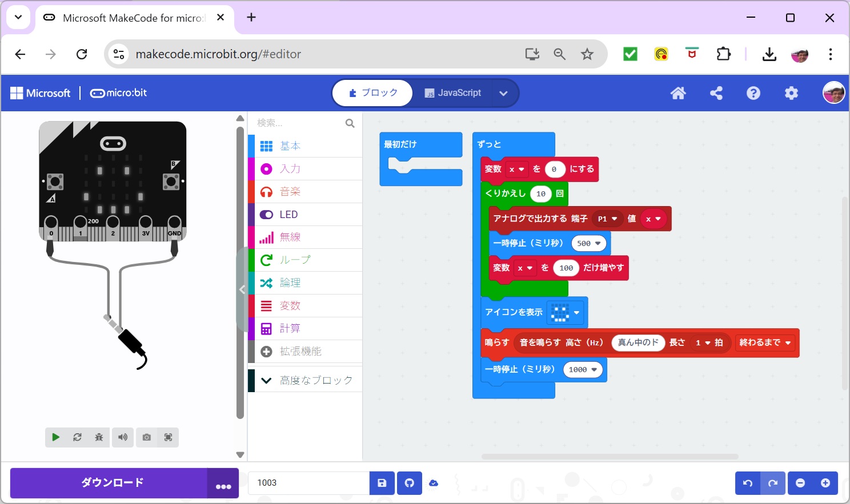850x504 pixels.
Task: Save the project with the disk icon
Action: [x=382, y=483]
